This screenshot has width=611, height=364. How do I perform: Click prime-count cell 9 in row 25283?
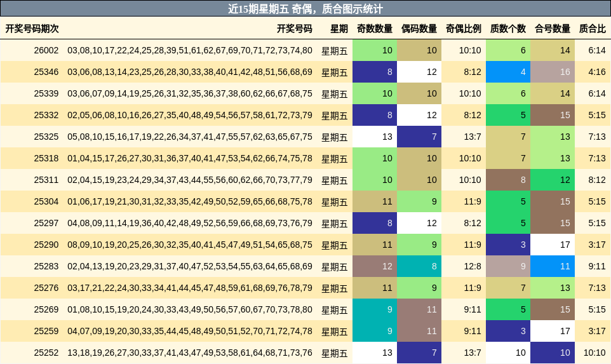pyautogui.click(x=507, y=266)
